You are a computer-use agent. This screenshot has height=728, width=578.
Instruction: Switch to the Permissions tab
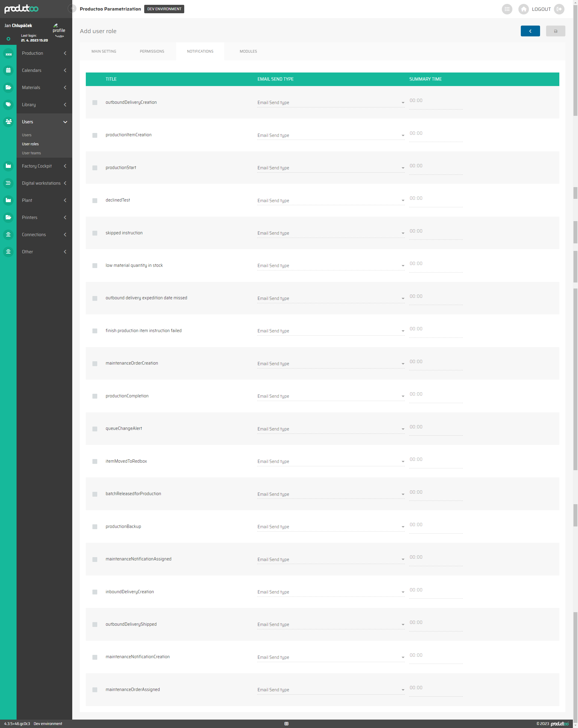click(x=152, y=51)
